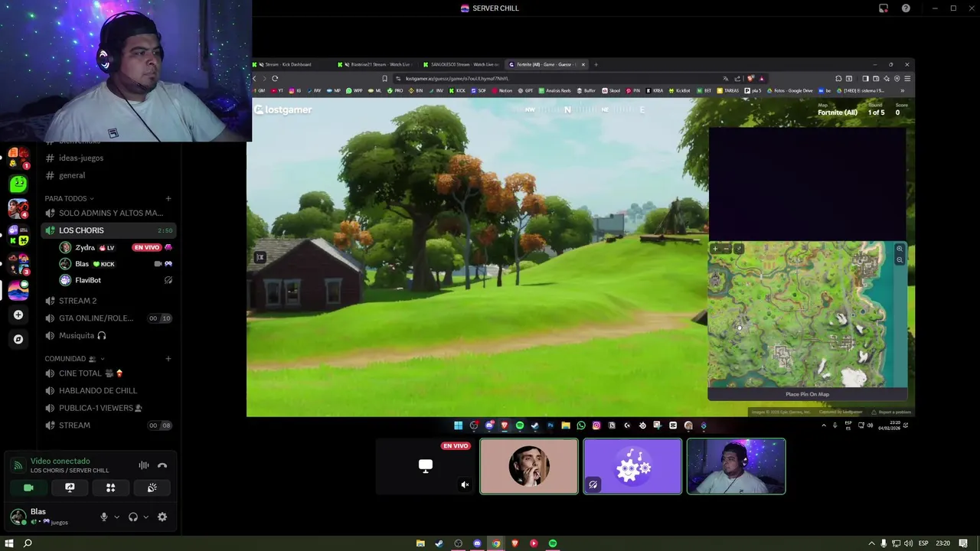Viewport: 980px width, 551px height.
Task: Open Discord inbox icon in title bar
Action: tap(884, 8)
